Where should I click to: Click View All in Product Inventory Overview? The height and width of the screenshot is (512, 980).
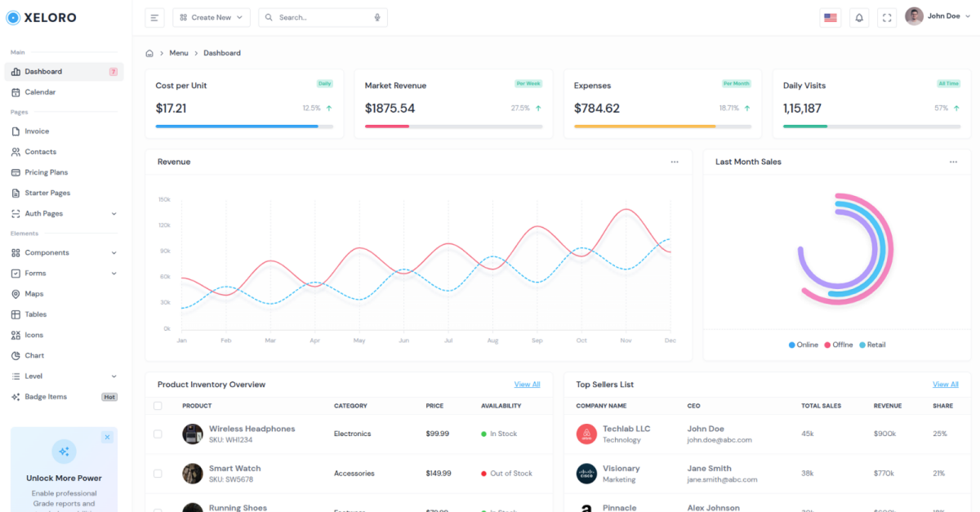point(527,385)
